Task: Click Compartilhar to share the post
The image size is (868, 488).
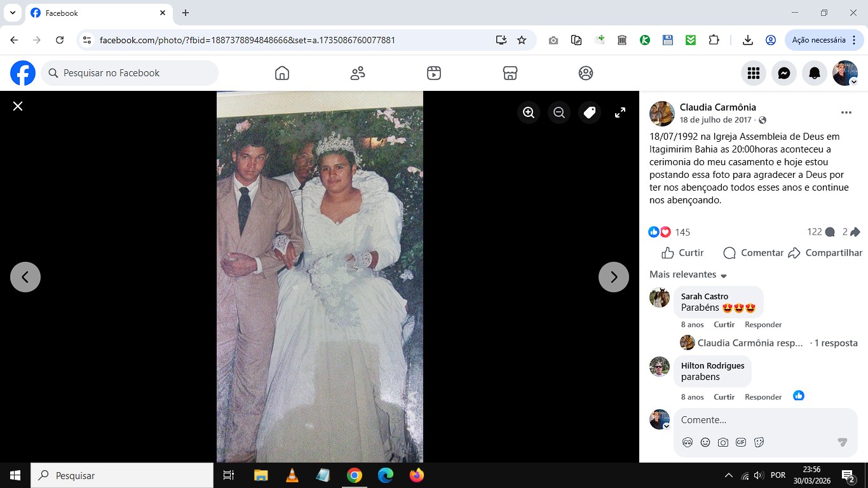Action: pos(825,253)
